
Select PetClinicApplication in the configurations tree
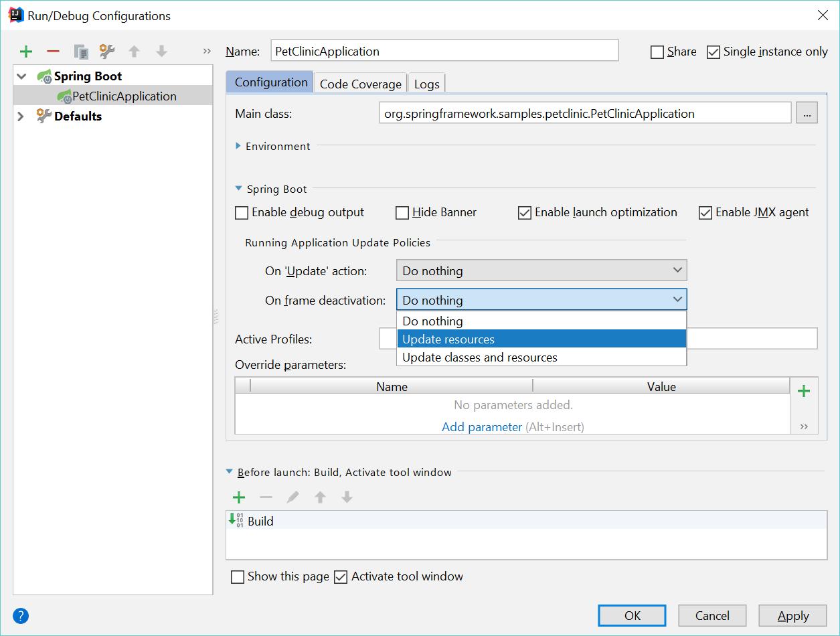tap(113, 96)
